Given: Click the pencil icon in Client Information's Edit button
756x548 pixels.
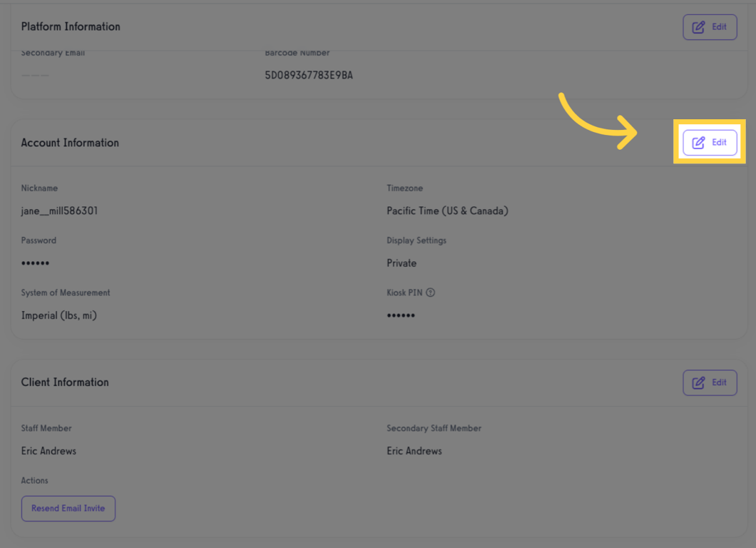Looking at the screenshot, I should point(698,382).
